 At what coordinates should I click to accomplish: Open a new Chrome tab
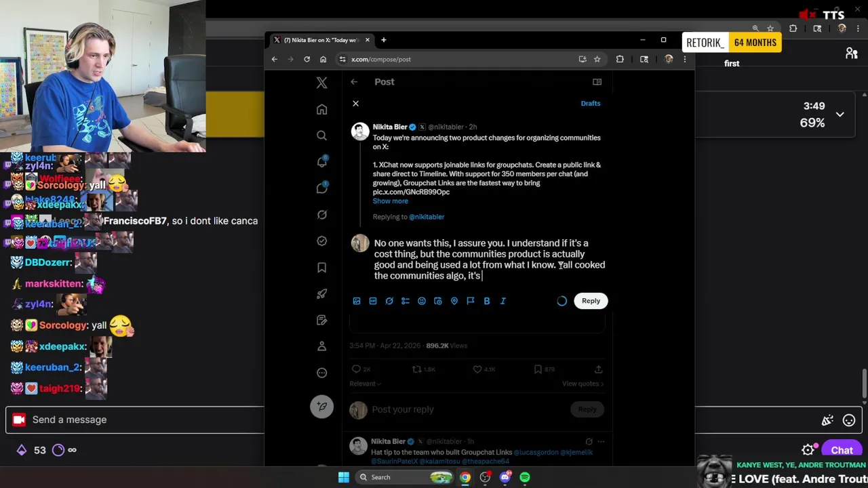tap(383, 40)
